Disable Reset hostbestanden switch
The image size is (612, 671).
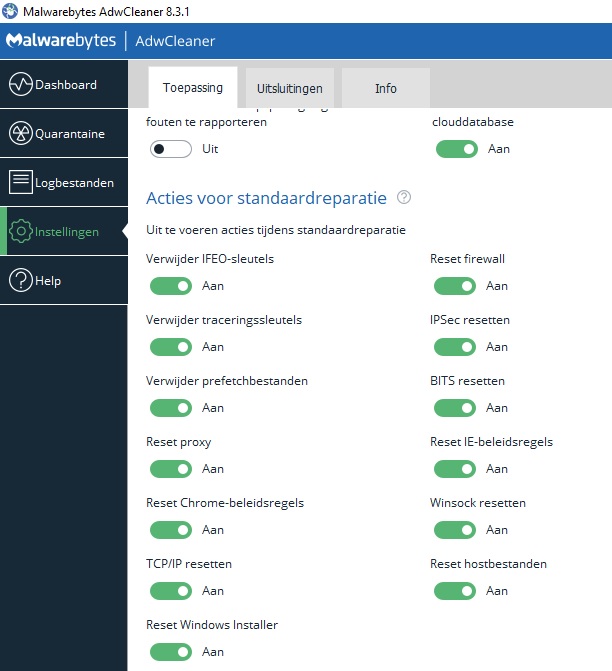pyautogui.click(x=455, y=591)
